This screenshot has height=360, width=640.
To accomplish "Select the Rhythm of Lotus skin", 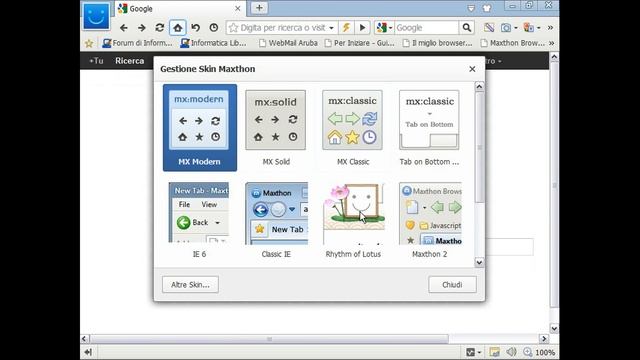I will pyautogui.click(x=353, y=220).
